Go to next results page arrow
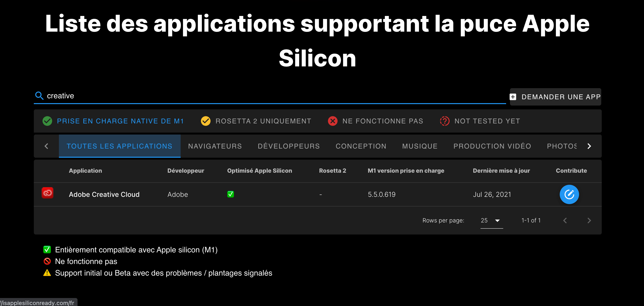This screenshot has width=644, height=306. pyautogui.click(x=589, y=220)
